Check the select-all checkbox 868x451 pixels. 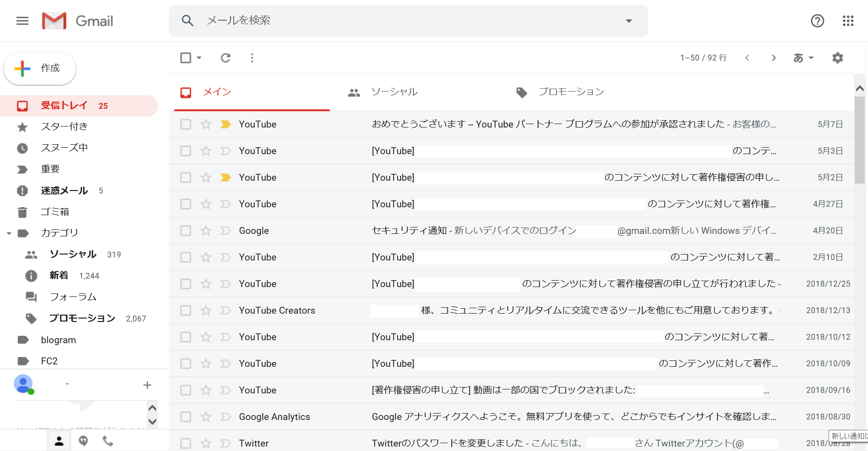click(186, 58)
